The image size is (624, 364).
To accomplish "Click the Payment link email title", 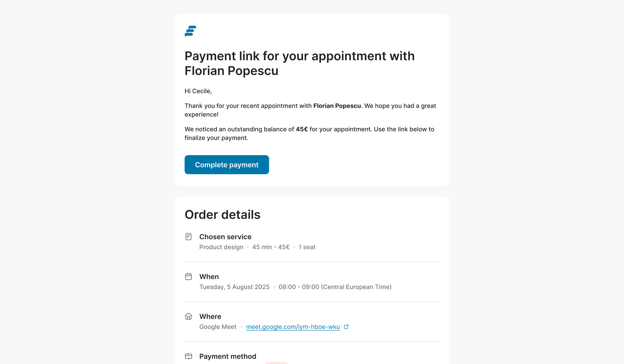I will coord(299,63).
